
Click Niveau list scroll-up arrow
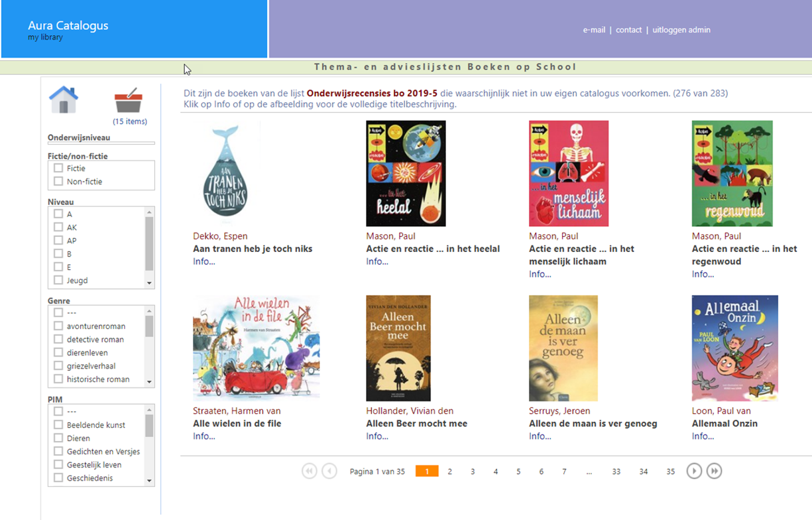149,212
